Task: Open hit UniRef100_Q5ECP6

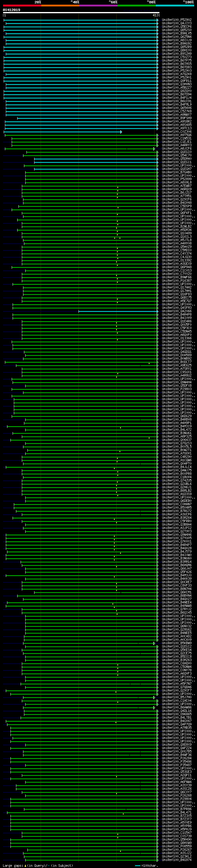Action: coord(177,26)
